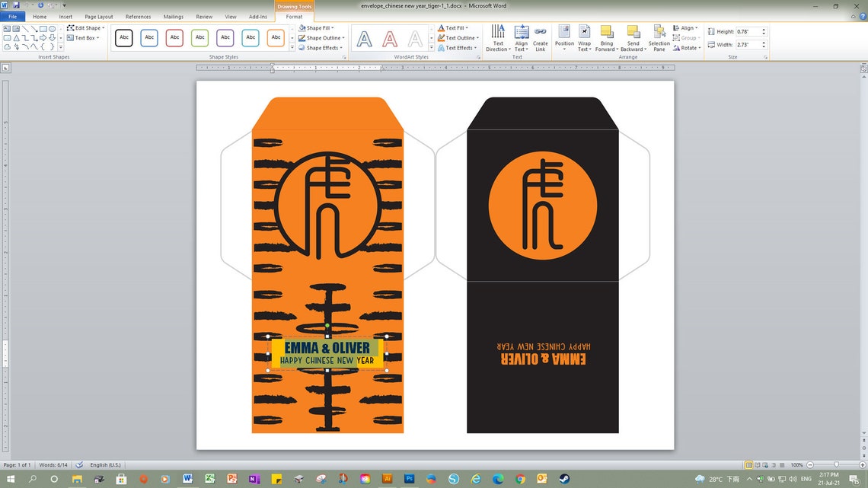This screenshot has height=488, width=868.
Task: Open the Selection Pane
Action: [x=659, y=37]
